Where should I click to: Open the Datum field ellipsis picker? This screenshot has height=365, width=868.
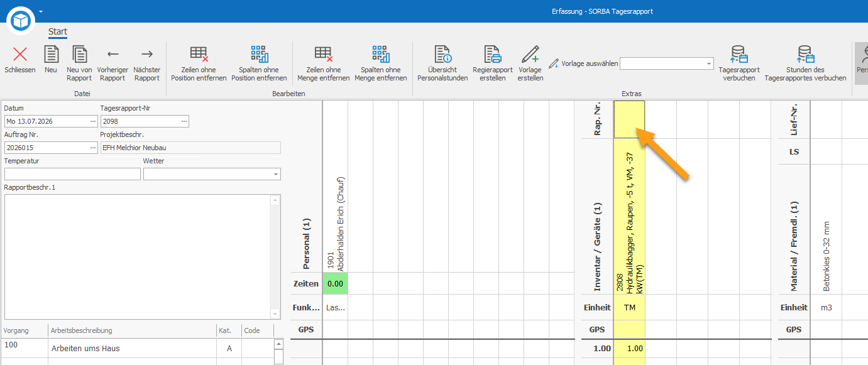coord(93,121)
